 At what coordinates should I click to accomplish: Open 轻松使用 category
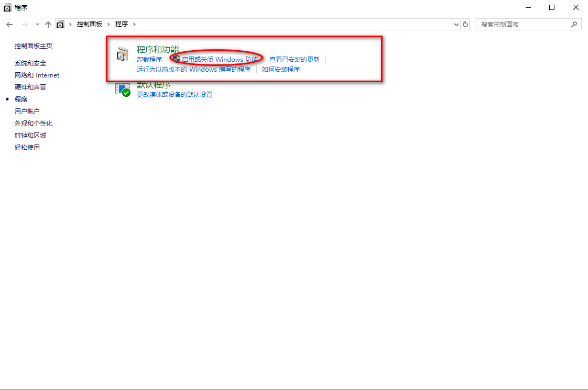27,147
